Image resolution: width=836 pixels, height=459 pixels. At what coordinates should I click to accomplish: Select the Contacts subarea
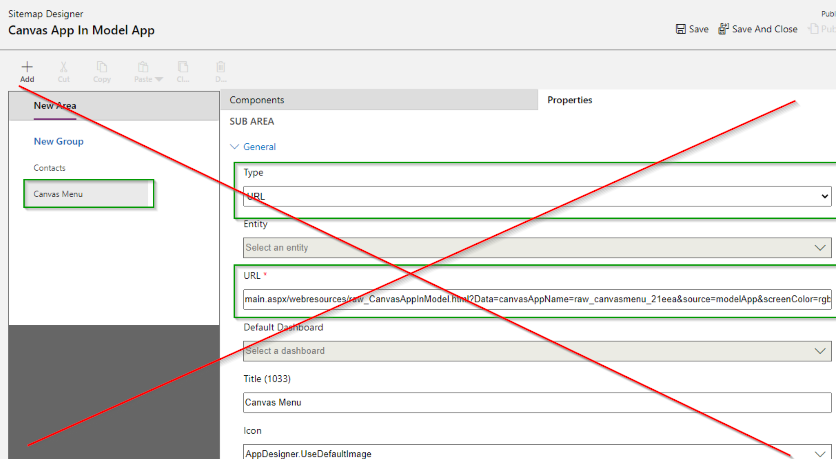point(50,168)
